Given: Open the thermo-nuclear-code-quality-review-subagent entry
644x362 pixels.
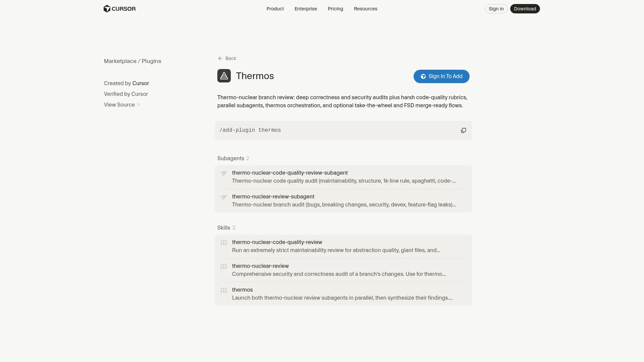Looking at the screenshot, I should [343, 177].
